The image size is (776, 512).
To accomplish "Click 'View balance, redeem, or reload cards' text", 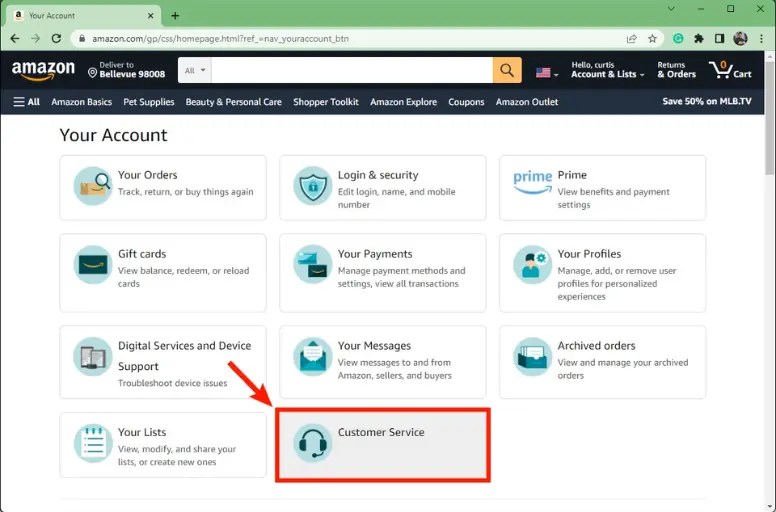I will [x=184, y=277].
